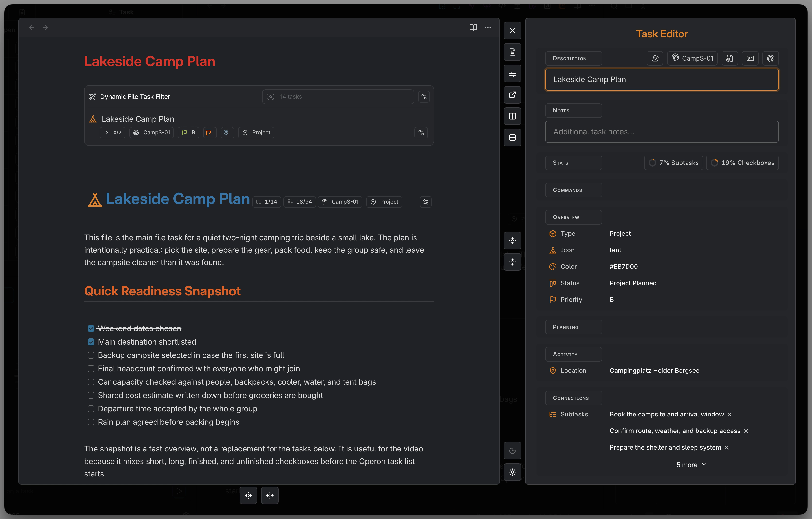Screen dimensions: 812x519
Task: Toggle the Connections section header
Action: tap(573, 398)
